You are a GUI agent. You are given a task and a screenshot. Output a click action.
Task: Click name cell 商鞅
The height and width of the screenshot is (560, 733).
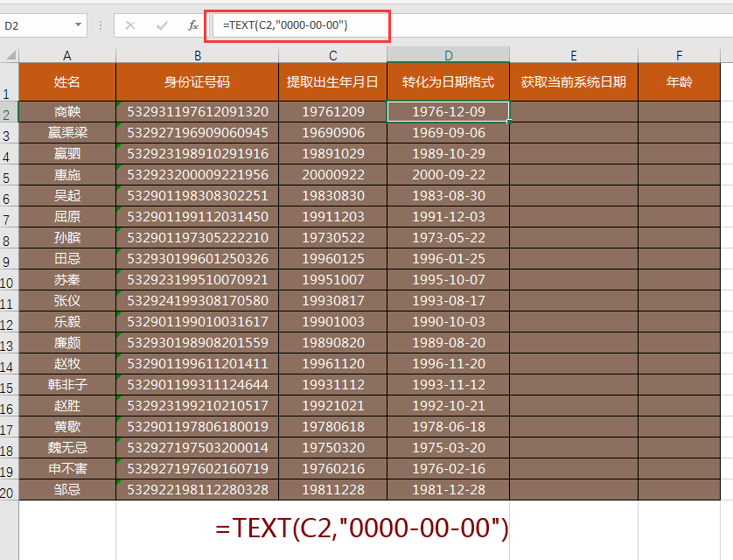[67, 112]
